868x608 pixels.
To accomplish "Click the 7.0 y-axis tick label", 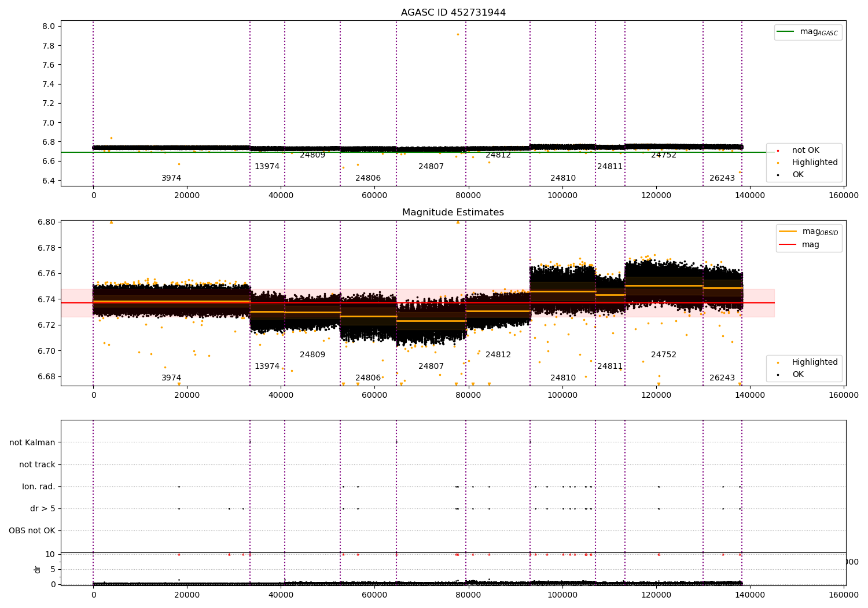I will point(49,123).
